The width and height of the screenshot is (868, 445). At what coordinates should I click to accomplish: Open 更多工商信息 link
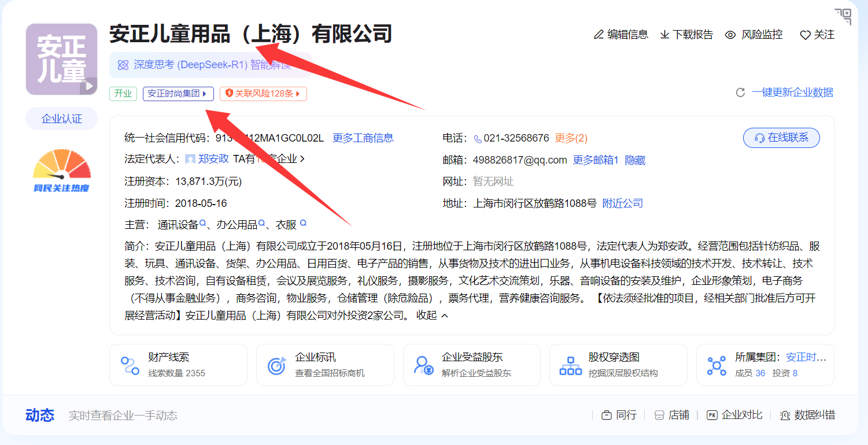(363, 138)
